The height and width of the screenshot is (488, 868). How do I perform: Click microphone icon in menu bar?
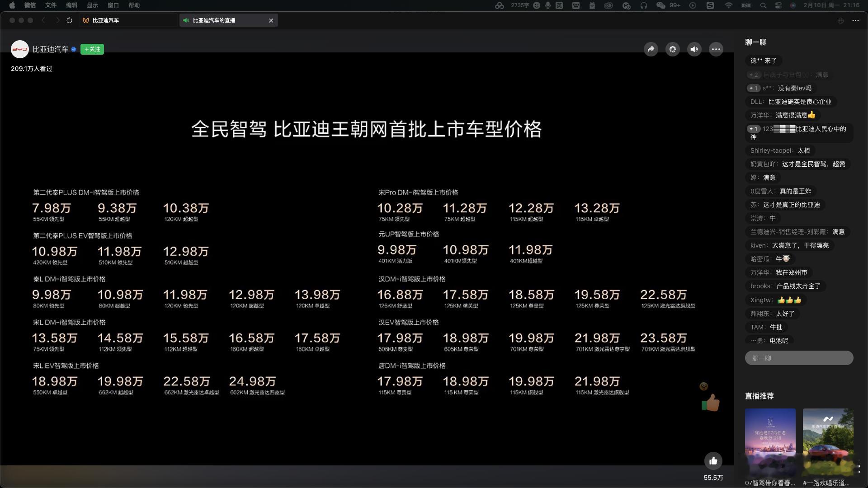pos(548,5)
